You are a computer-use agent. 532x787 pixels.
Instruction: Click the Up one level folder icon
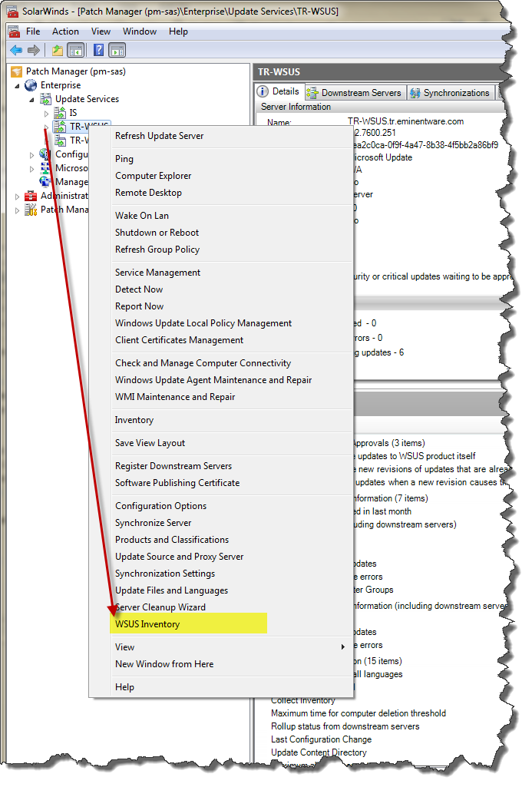click(58, 50)
